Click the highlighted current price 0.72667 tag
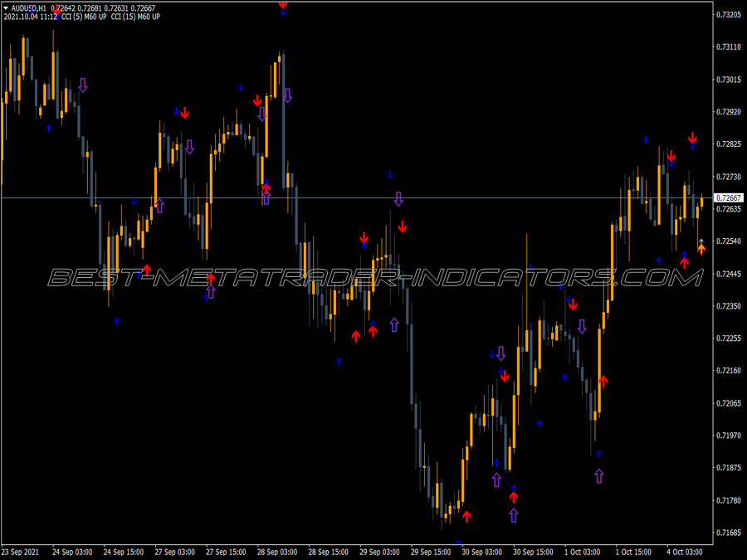Viewport: 747px width, 560px height. click(729, 198)
